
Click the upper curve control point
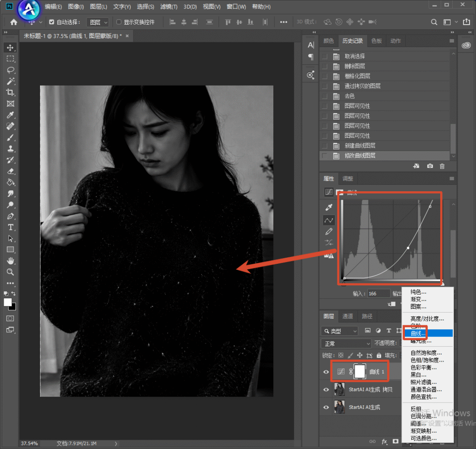(x=430, y=207)
